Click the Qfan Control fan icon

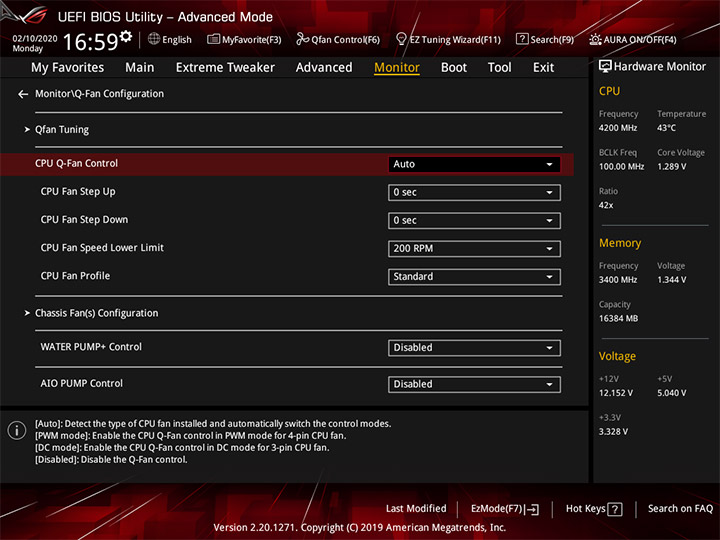coord(302,39)
